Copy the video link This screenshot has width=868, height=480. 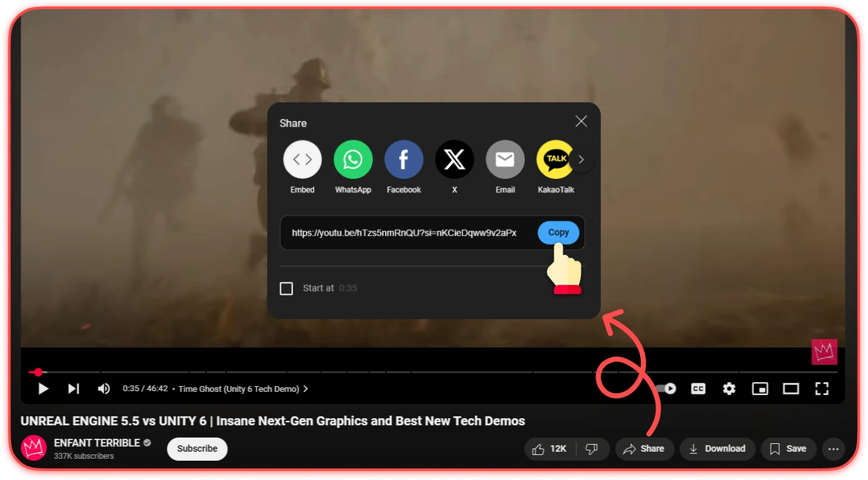558,233
